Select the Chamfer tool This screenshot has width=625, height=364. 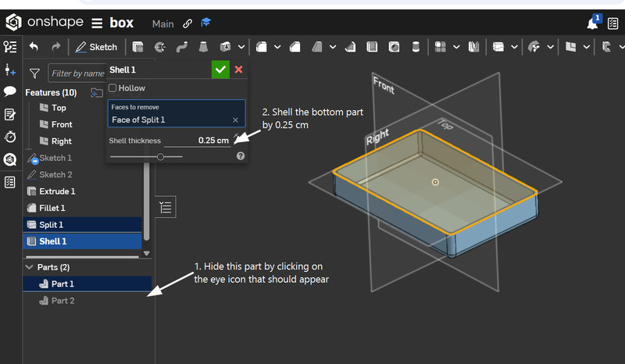coord(295,47)
